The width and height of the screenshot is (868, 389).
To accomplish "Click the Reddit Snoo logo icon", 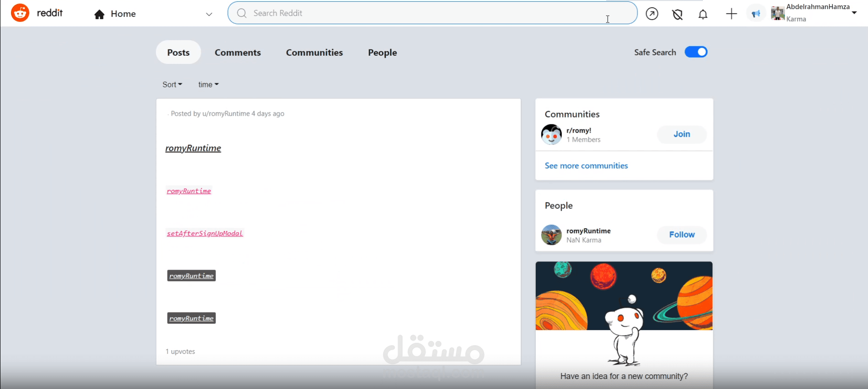I will coord(20,13).
